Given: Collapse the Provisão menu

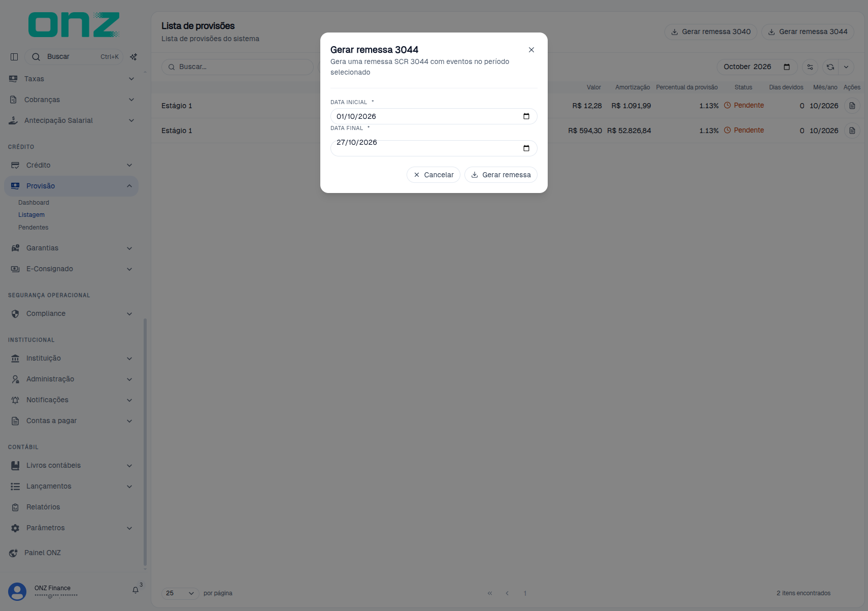Looking at the screenshot, I should point(72,186).
